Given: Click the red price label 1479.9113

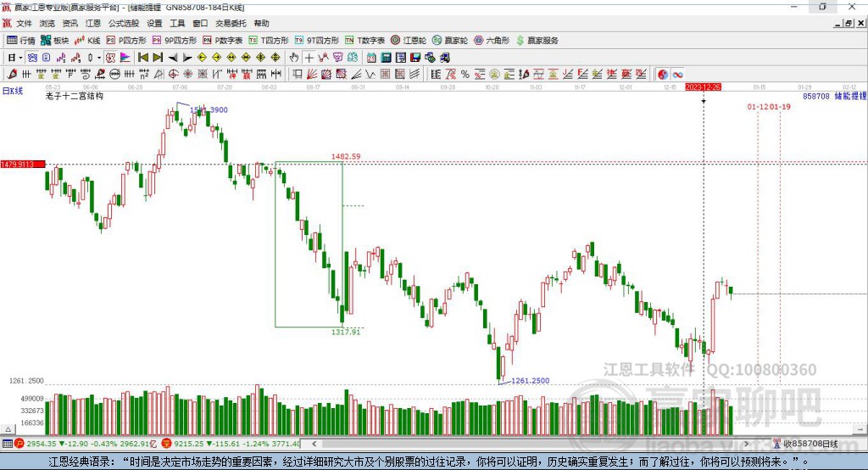Looking at the screenshot, I should pos(23,164).
